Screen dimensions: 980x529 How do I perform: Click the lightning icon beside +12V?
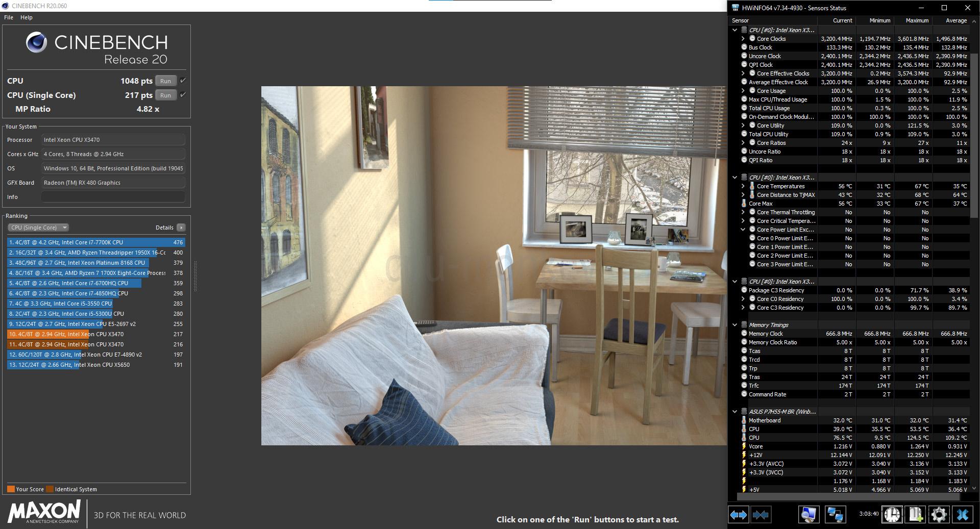coord(744,455)
